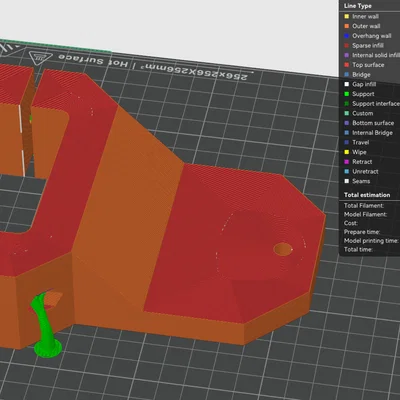Click the Hot Surface warning triangle icon
The height and width of the screenshot is (400, 400).
pos(40,57)
